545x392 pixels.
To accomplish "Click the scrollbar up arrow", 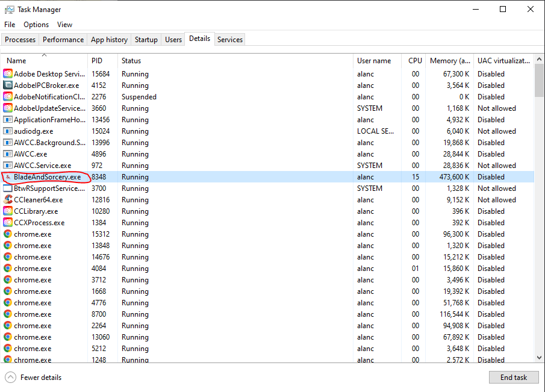I will tap(539, 60).
